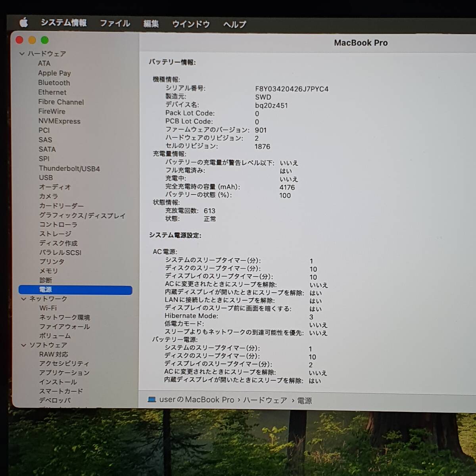Click the computer icon in path bar
Screen dimensions: 476x476
tap(152, 399)
